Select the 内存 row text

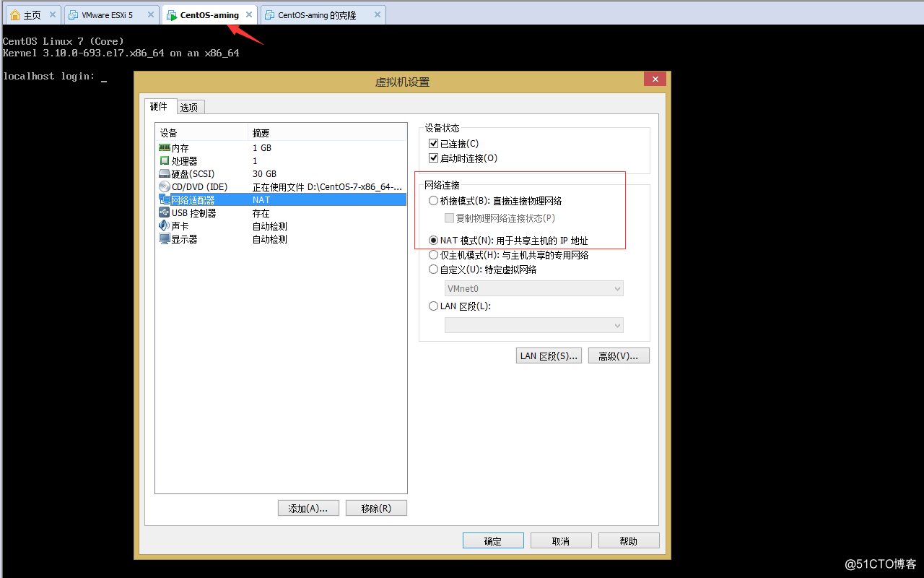[x=180, y=147]
